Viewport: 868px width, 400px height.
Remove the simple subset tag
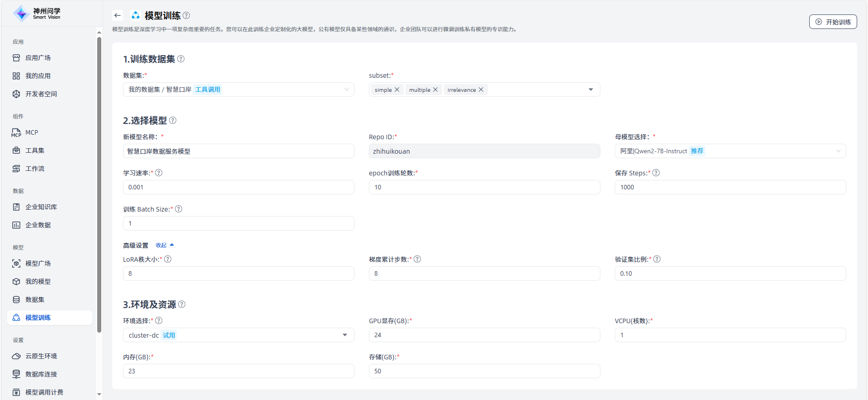397,89
